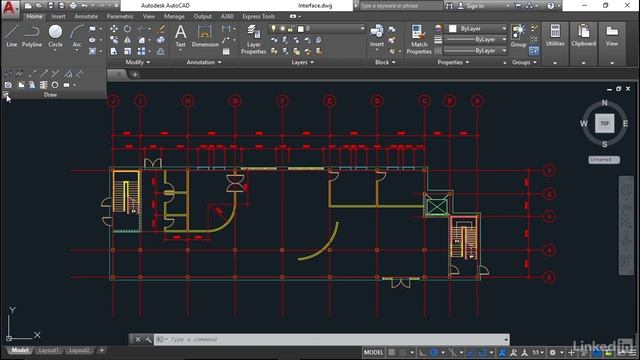Toggle group selection on/off button
640x360 pixels.
point(534,51)
